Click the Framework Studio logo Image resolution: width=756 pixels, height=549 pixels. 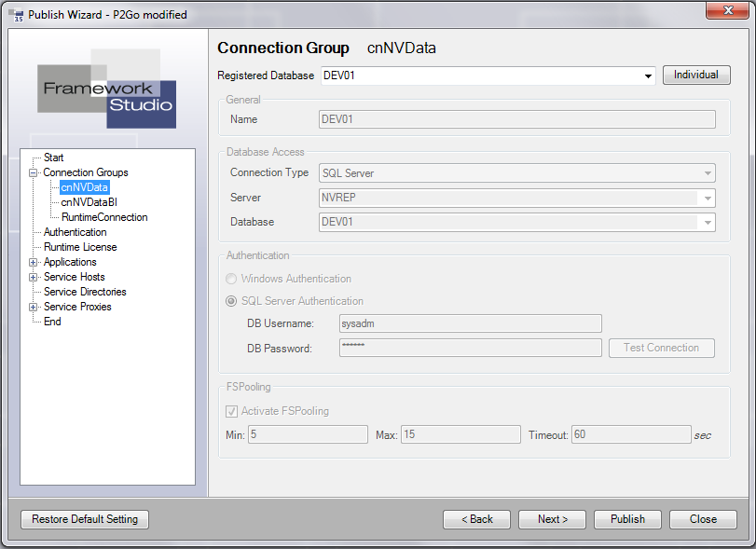click(x=106, y=89)
